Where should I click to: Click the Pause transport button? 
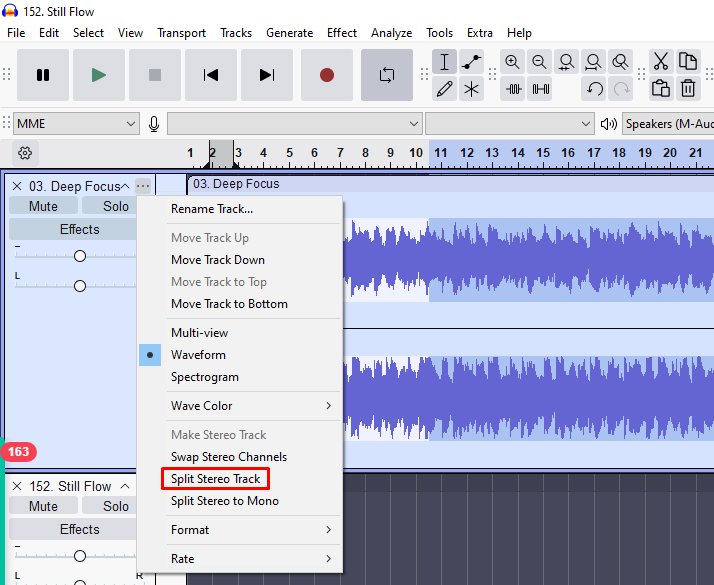pyautogui.click(x=43, y=75)
